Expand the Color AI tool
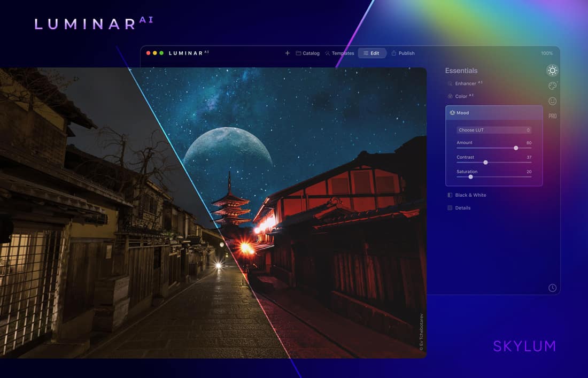This screenshot has height=378, width=588. (x=461, y=96)
